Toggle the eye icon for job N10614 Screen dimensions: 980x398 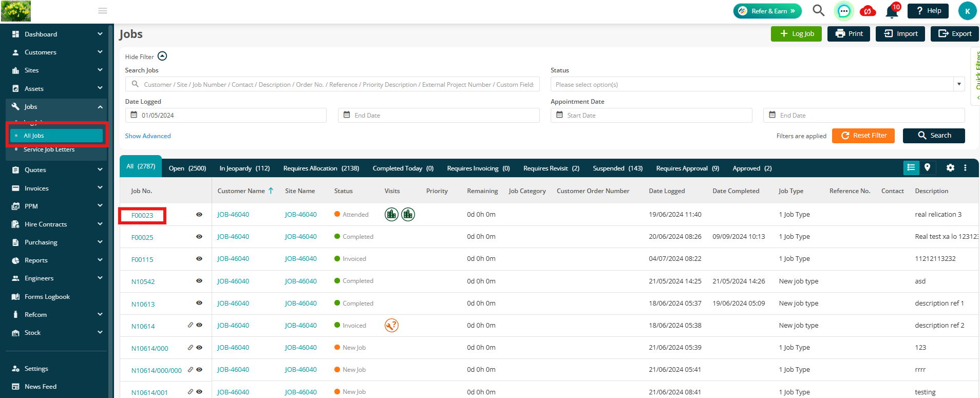(x=199, y=325)
